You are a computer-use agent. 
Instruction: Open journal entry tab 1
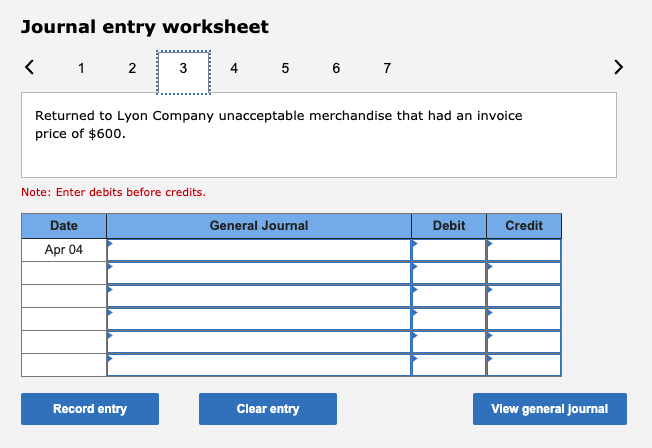pyautogui.click(x=81, y=68)
